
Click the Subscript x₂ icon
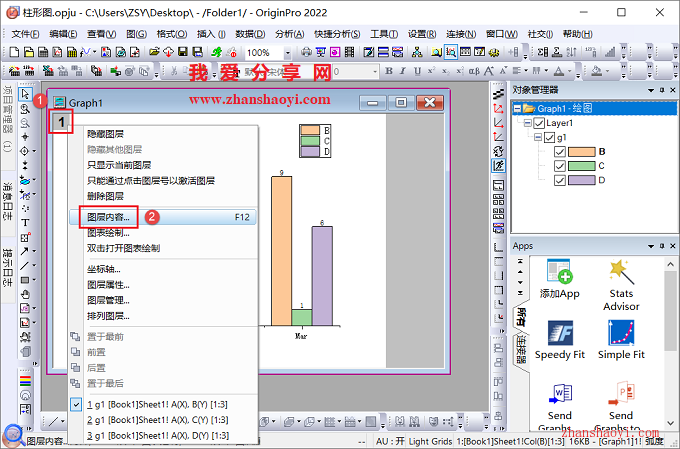coord(445,71)
